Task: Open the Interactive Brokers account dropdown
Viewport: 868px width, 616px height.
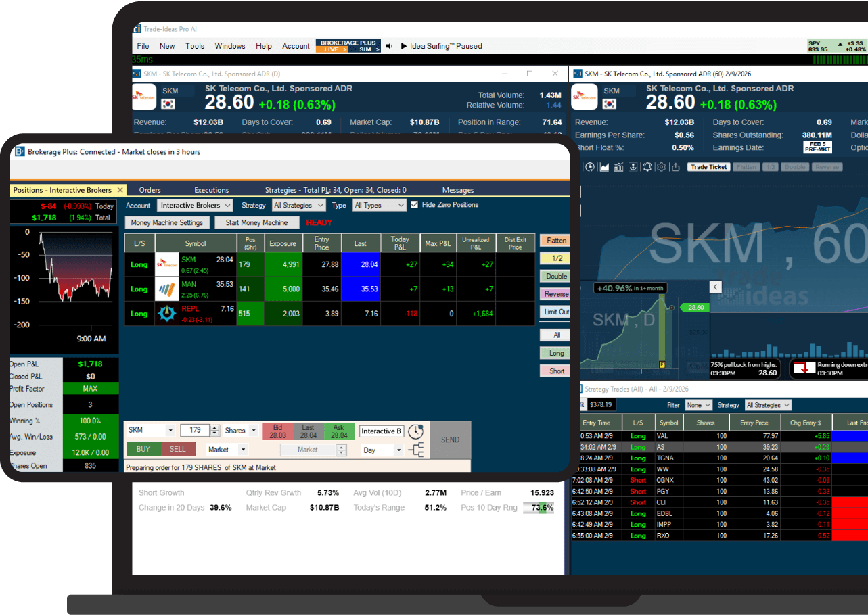Action: 194,205
